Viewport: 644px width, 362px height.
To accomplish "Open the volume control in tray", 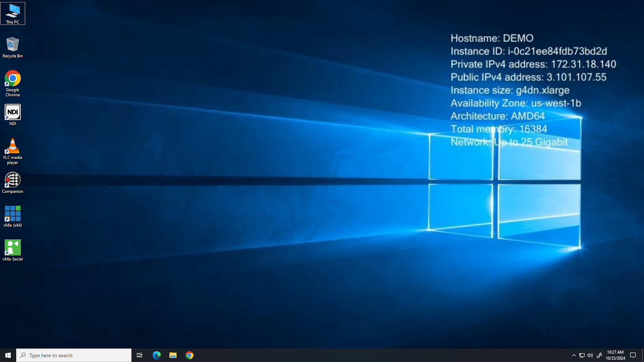I will 590,355.
